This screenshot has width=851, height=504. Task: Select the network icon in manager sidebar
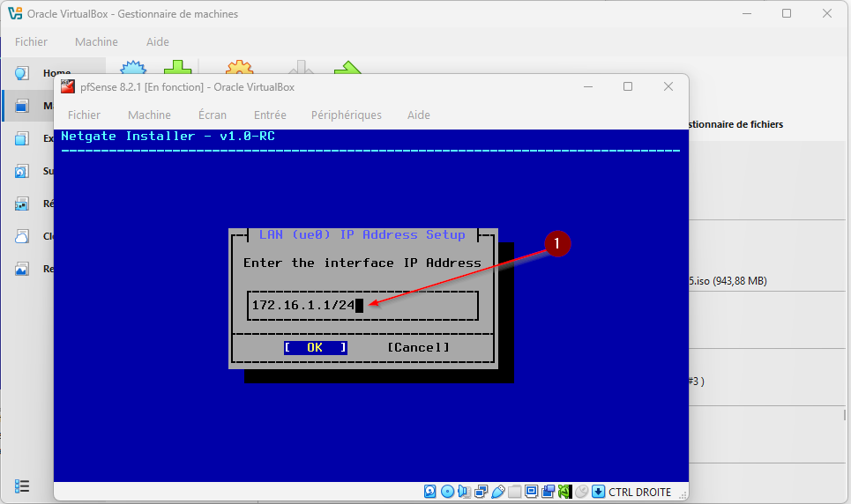22,204
